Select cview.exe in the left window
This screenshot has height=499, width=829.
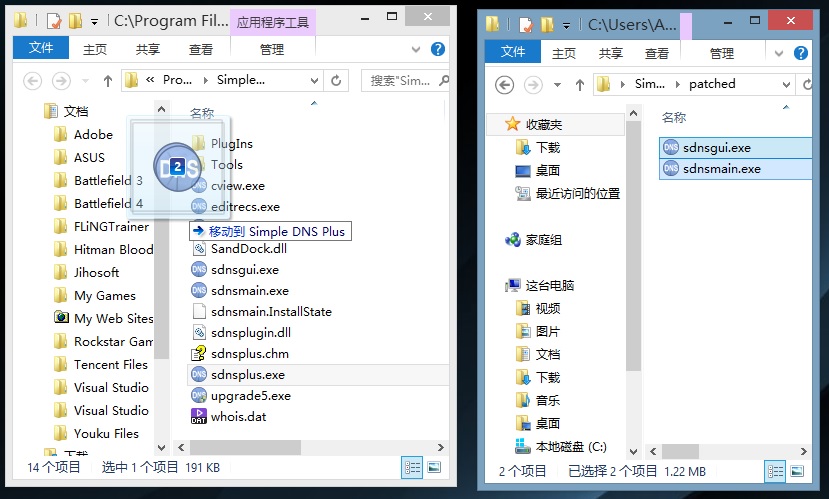coord(228,186)
